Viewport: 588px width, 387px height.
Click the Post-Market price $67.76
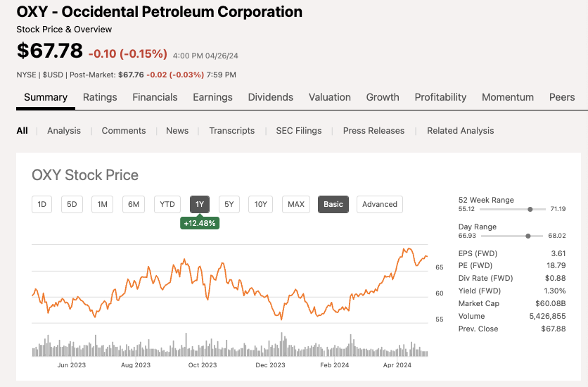[x=131, y=75]
